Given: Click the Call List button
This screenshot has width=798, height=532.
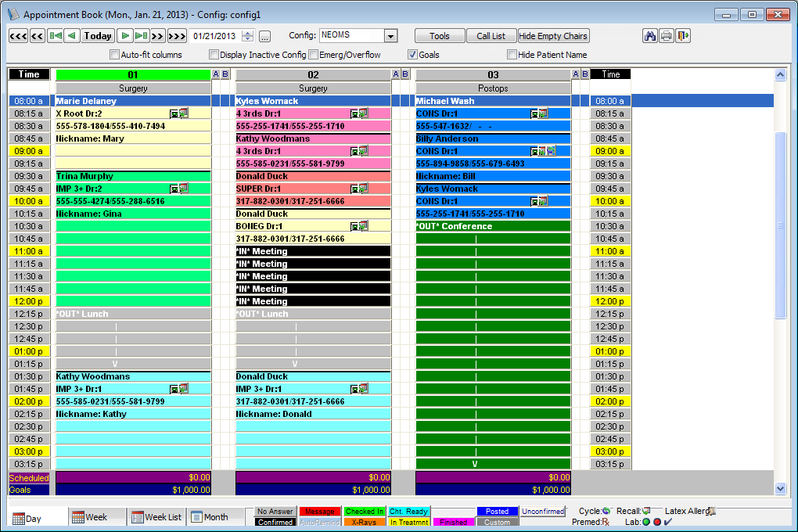Looking at the screenshot, I should pos(491,36).
